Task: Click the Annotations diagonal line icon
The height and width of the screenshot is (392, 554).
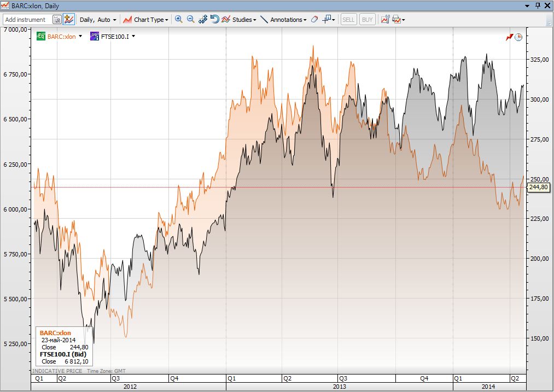Action: tap(264, 20)
